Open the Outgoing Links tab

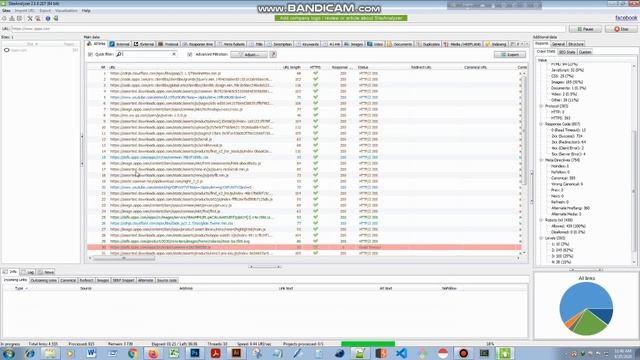[x=44, y=280]
